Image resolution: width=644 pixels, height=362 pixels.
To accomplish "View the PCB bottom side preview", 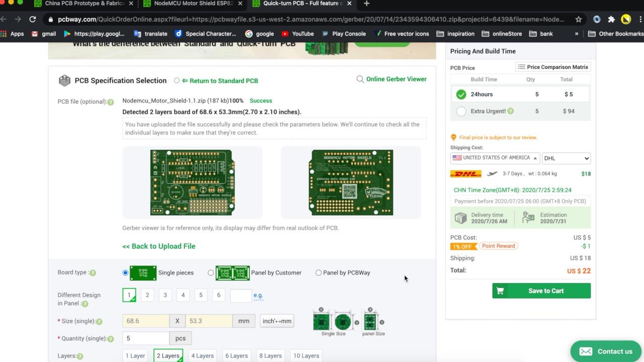I will point(351,183).
